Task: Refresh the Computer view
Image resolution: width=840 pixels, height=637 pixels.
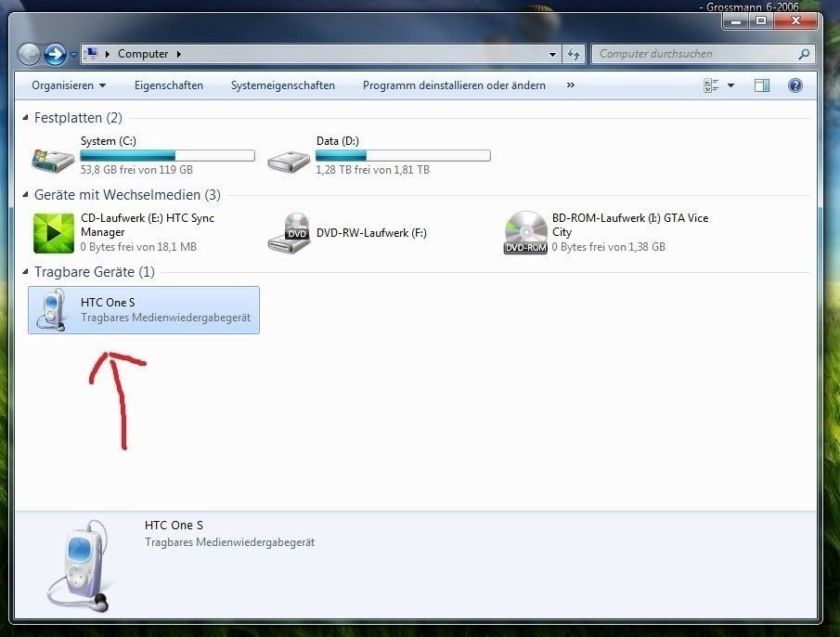Action: [x=574, y=54]
